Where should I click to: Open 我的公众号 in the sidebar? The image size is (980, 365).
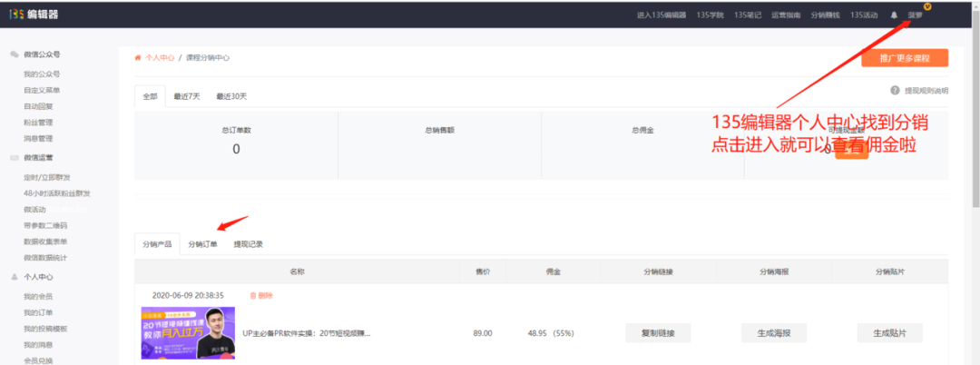click(41, 74)
